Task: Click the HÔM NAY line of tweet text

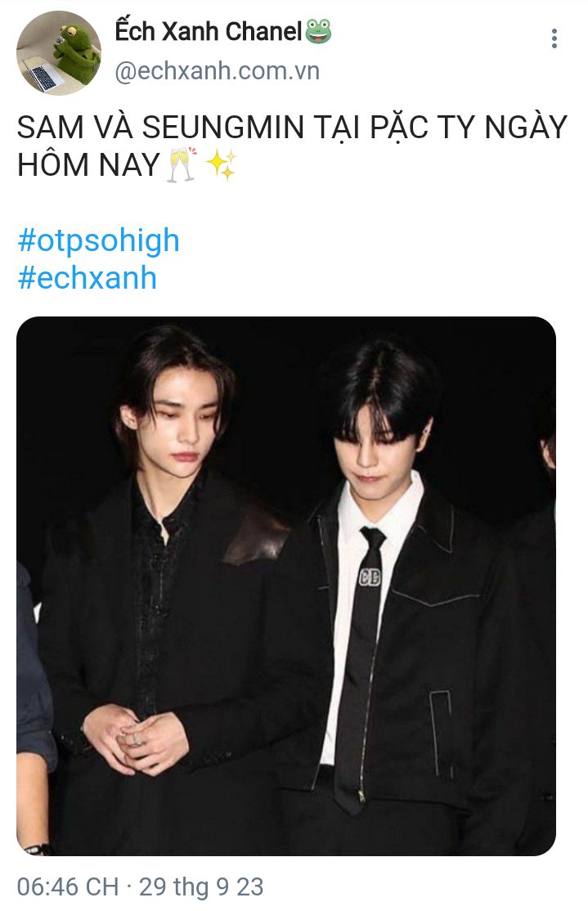Action: pyautogui.click(x=88, y=164)
